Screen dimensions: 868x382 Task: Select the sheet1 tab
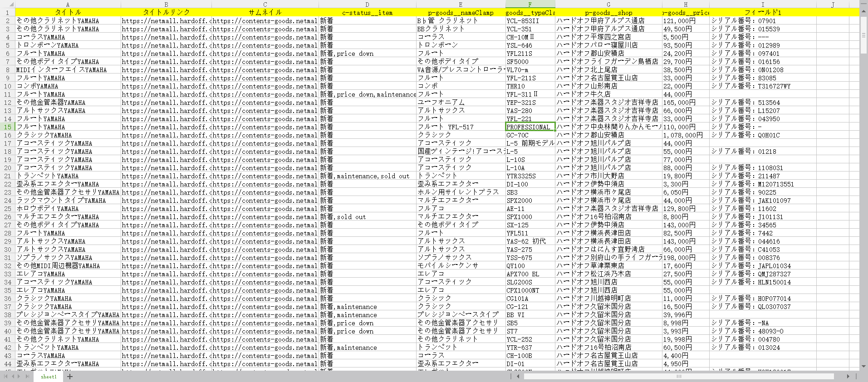pyautogui.click(x=49, y=377)
